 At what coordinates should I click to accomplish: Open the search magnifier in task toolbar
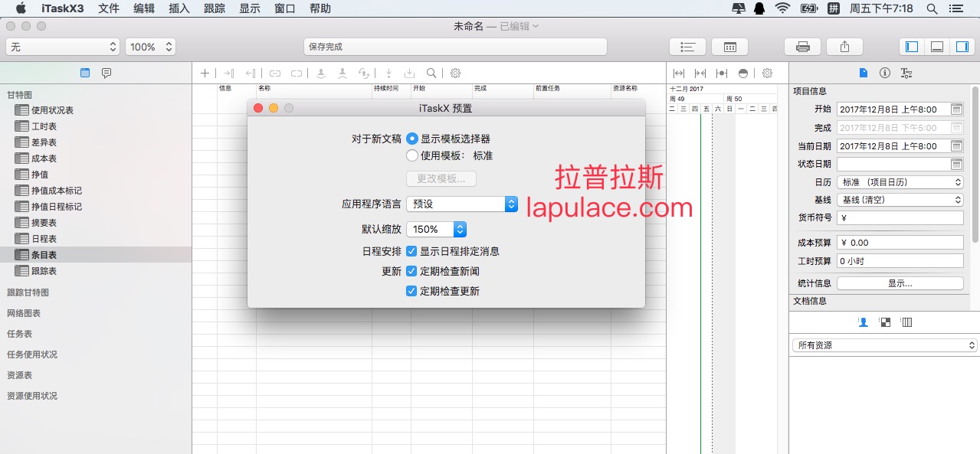(x=431, y=73)
